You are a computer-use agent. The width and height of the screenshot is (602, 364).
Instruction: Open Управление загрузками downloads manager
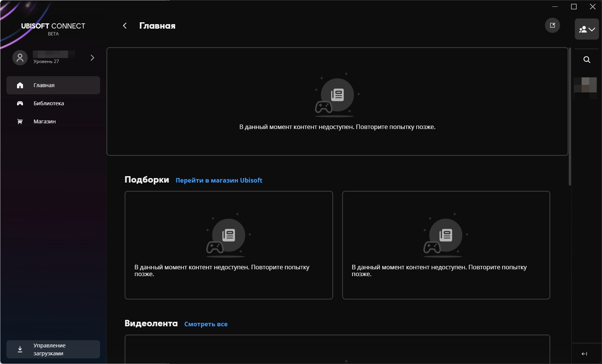tap(53, 349)
